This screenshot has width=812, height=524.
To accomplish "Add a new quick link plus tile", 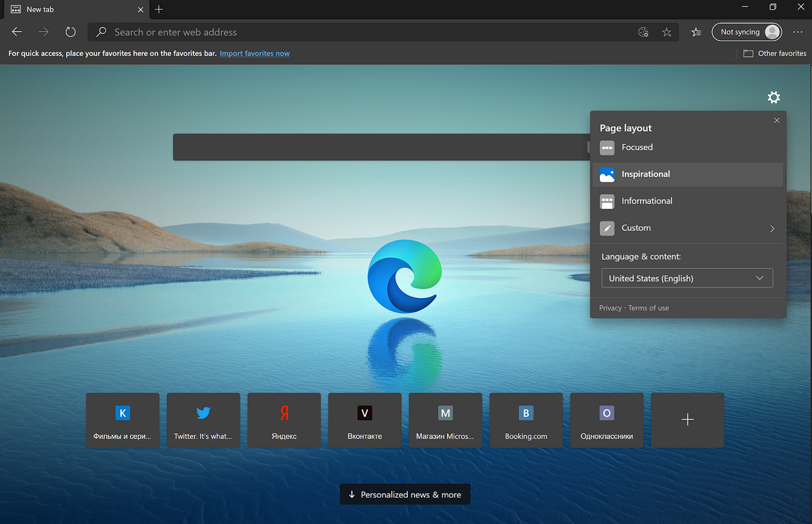I will click(x=688, y=420).
